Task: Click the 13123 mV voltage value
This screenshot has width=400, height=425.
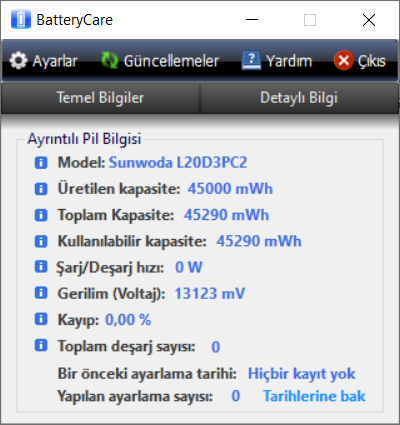Action: coord(210,293)
